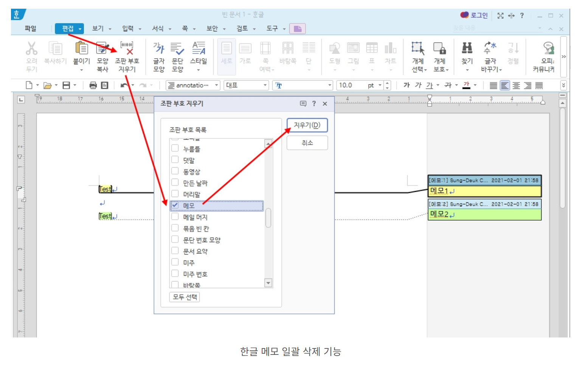Open 오피스 커뮤니케이터 icon
The height and width of the screenshot is (370, 588).
(548, 48)
